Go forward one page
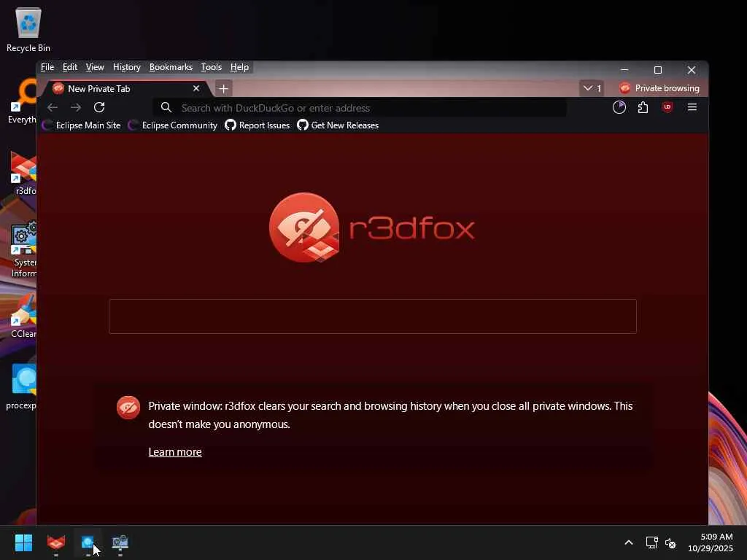The height and width of the screenshot is (560, 747). tap(76, 108)
